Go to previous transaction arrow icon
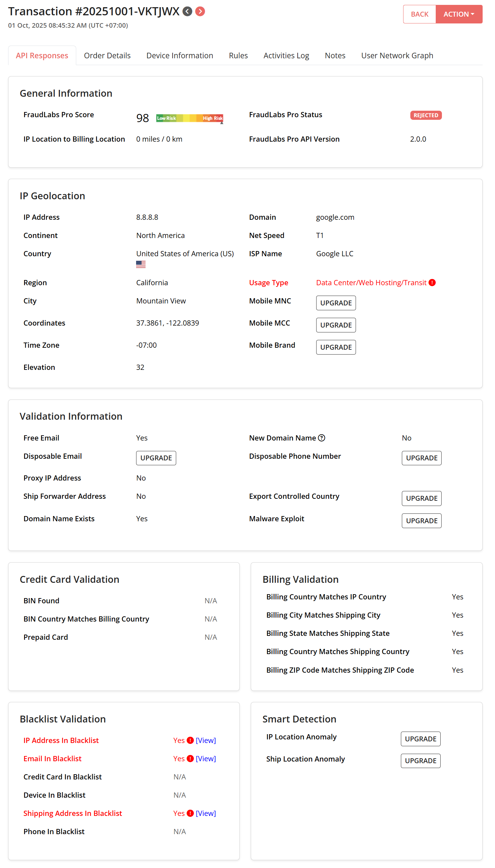This screenshot has width=495, height=868. pyautogui.click(x=187, y=11)
